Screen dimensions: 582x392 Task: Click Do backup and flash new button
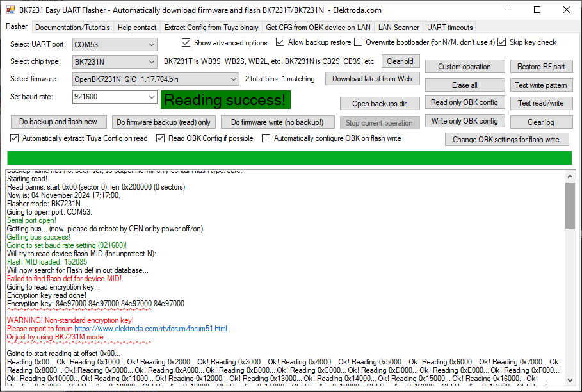(x=58, y=122)
